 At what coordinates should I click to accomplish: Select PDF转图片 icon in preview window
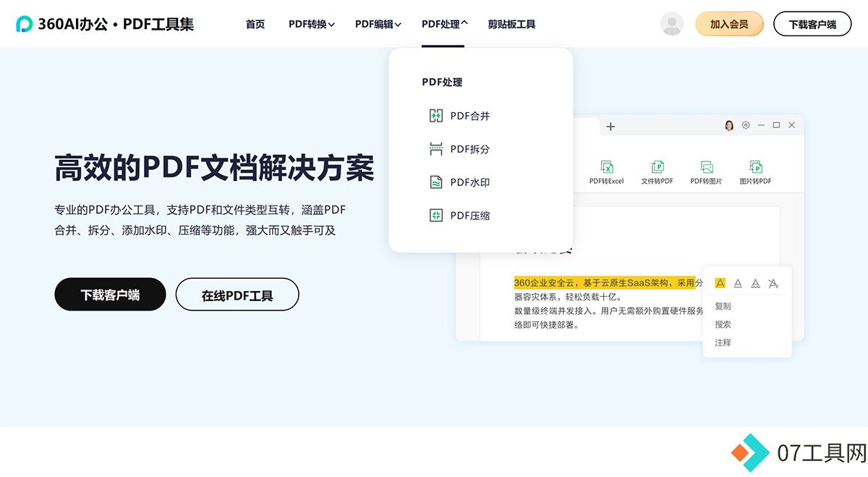pyautogui.click(x=707, y=167)
